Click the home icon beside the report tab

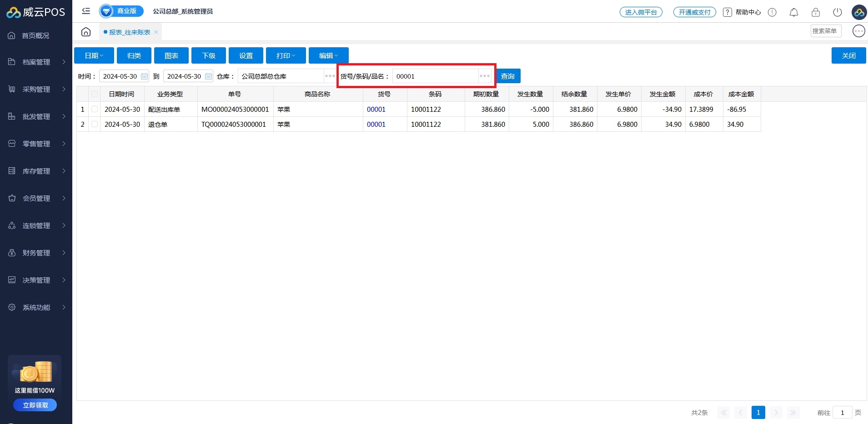click(86, 32)
